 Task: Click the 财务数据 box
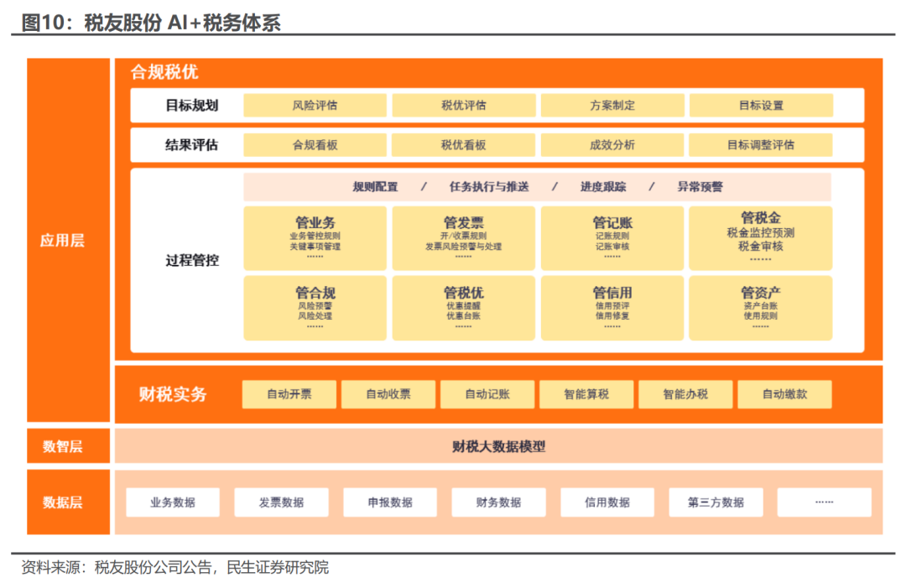tap(498, 502)
